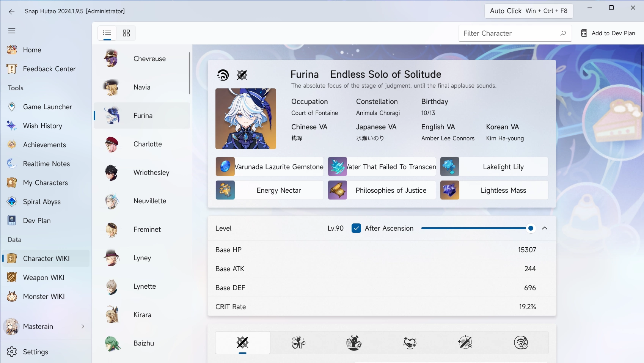Collapse the Level stats panel

tap(545, 228)
